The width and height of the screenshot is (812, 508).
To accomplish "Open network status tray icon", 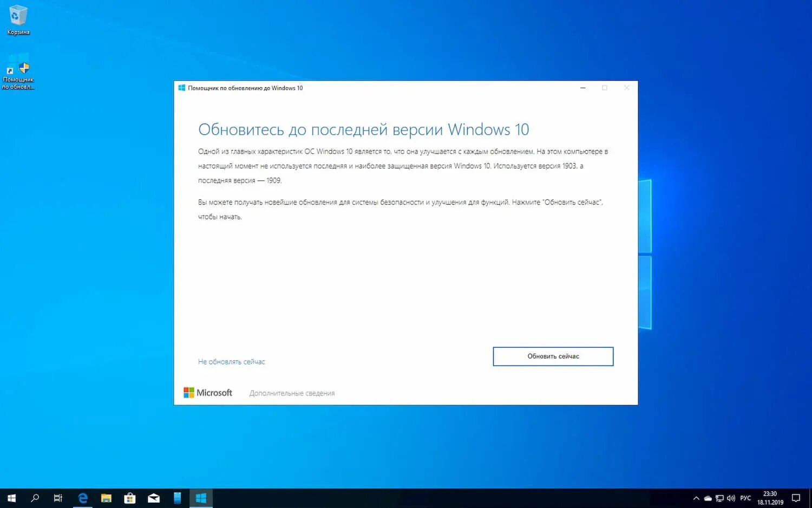I will 719,498.
